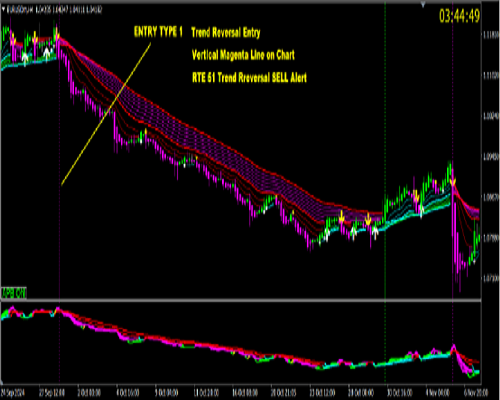The image size is (500, 400).
Task: Click the chart shift triangle marker at top
Action: coord(423,5)
